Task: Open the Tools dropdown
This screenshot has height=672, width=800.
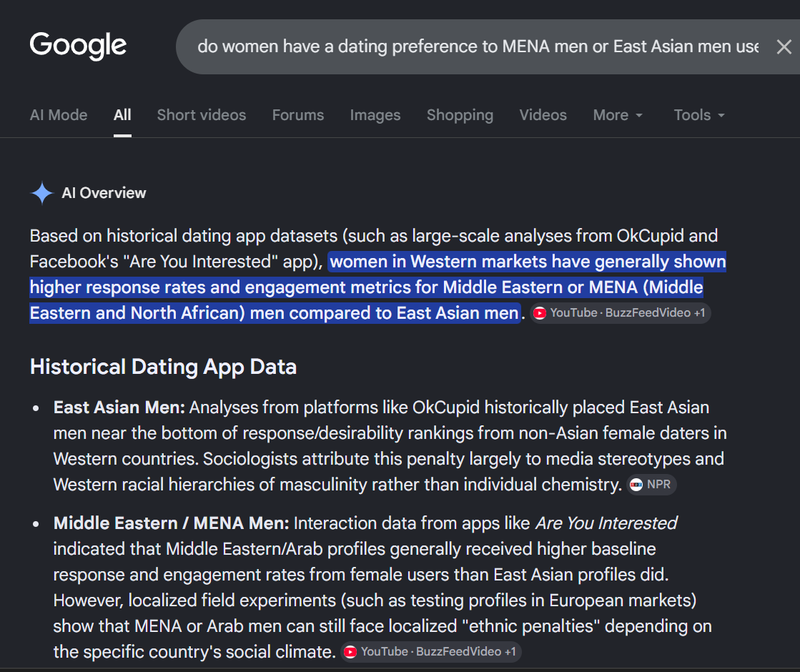Action: (699, 115)
